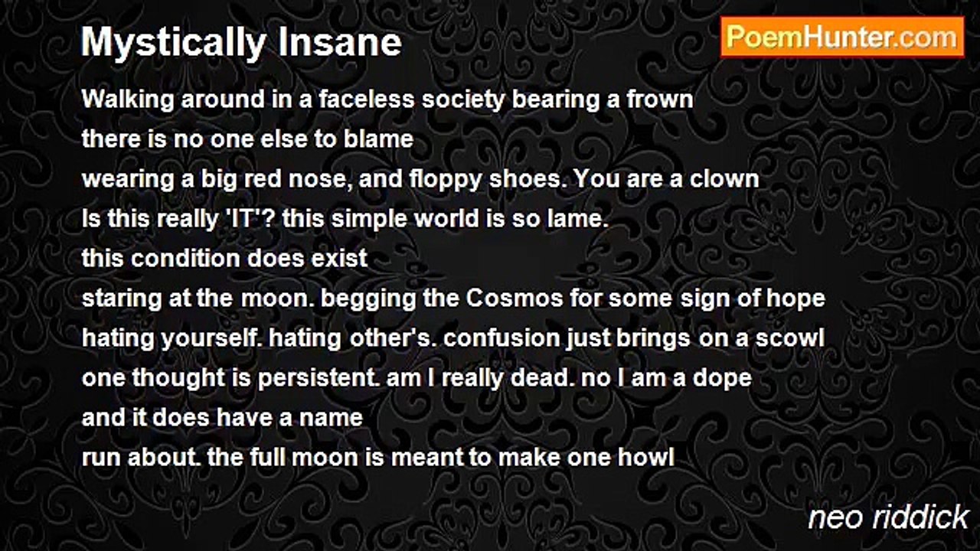This screenshot has height=551, width=980.
Task: Click the line beginning 'staring at the moon'
Action: [x=453, y=298]
